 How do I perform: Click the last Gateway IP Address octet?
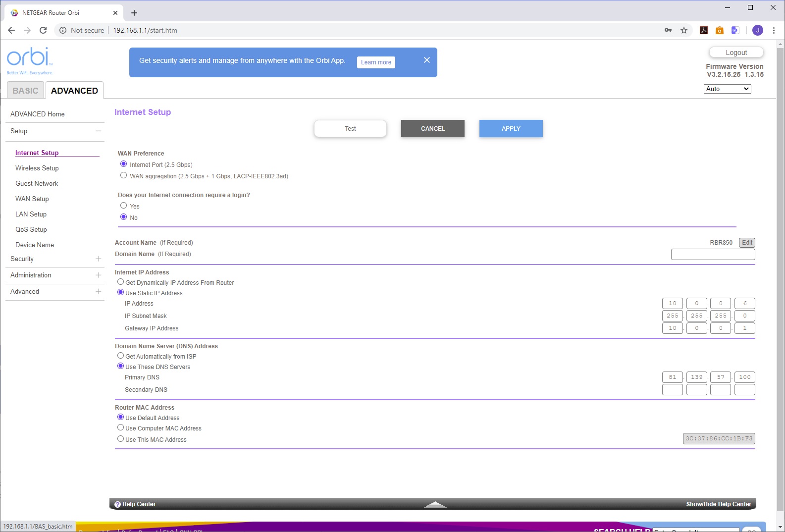pos(745,328)
